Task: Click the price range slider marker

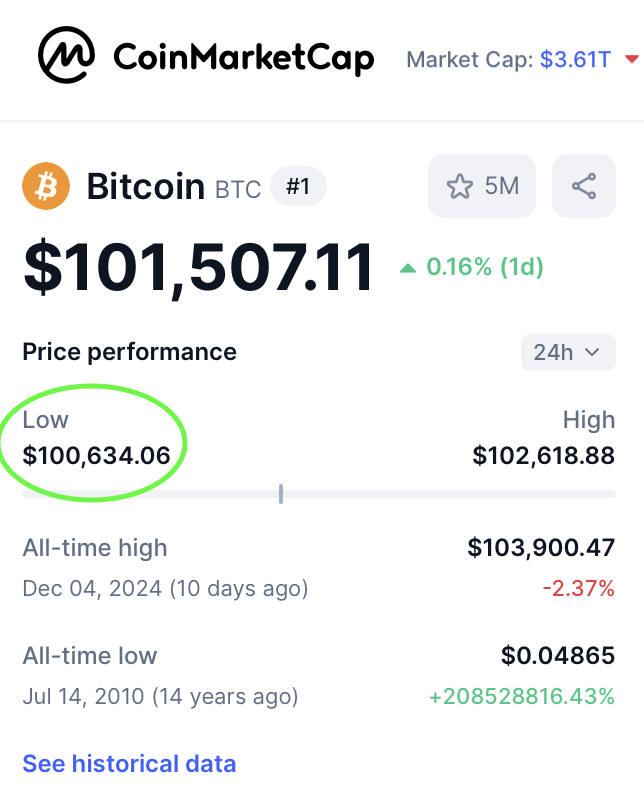Action: pos(281,494)
